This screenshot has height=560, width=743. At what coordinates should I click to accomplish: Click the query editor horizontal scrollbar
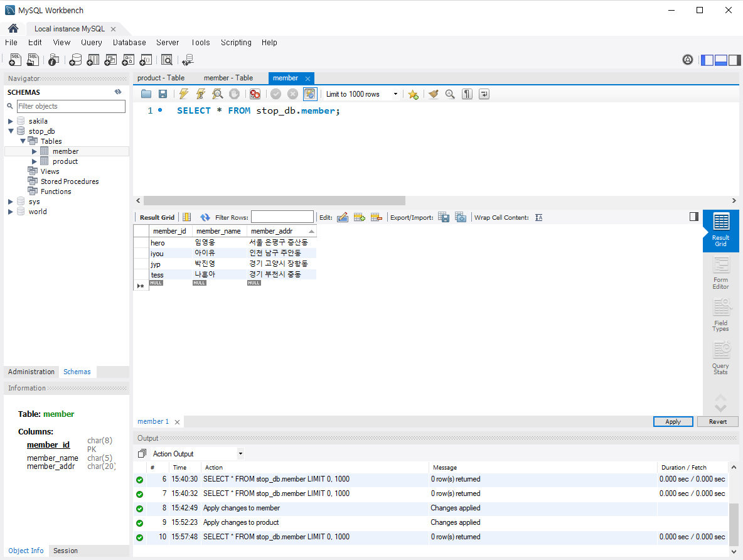pos(274,200)
